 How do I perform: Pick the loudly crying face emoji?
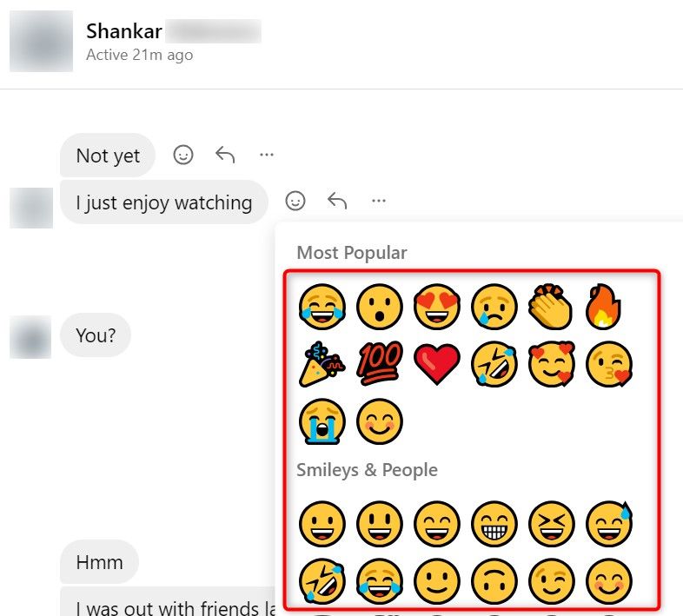click(x=322, y=421)
